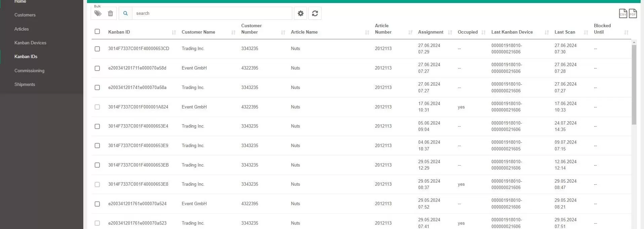Sort by Kanban ID column arrows
The height and width of the screenshot is (229, 644).
click(x=174, y=32)
